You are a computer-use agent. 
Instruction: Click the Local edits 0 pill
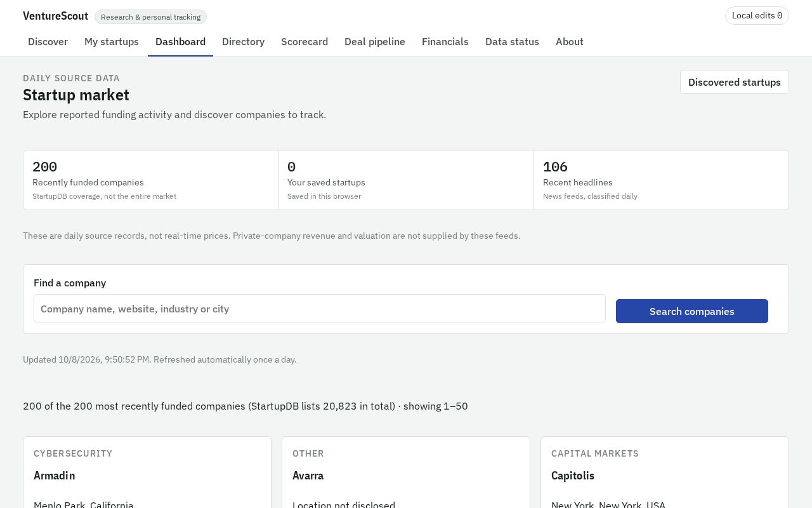(757, 15)
